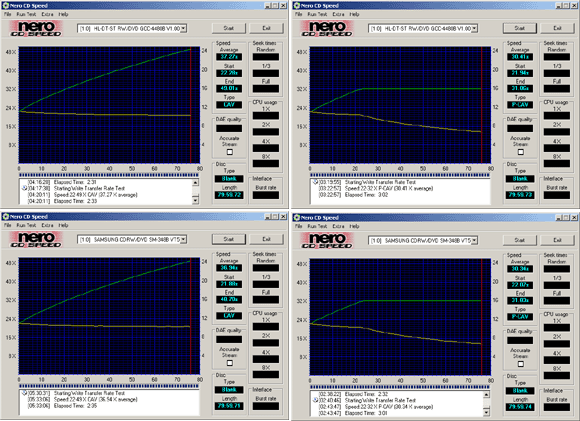Open the File menu in the Samsung CAV window
The height and width of the screenshot is (421, 580).
click(8, 225)
